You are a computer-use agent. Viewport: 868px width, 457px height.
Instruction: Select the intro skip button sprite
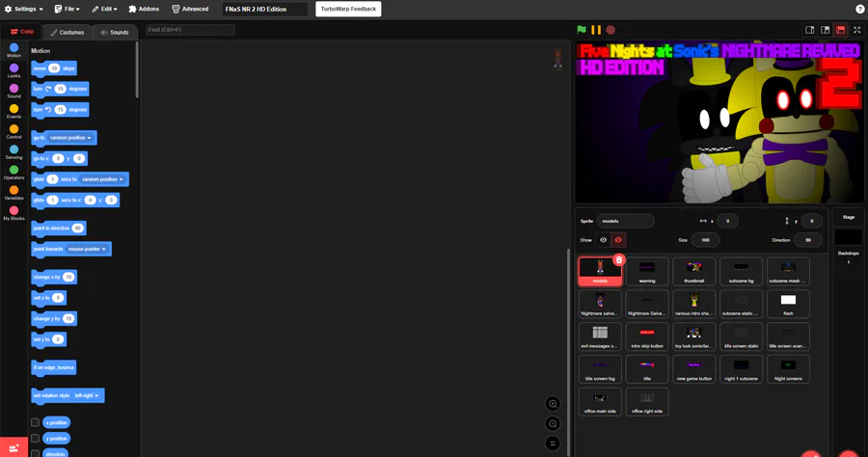647,336
